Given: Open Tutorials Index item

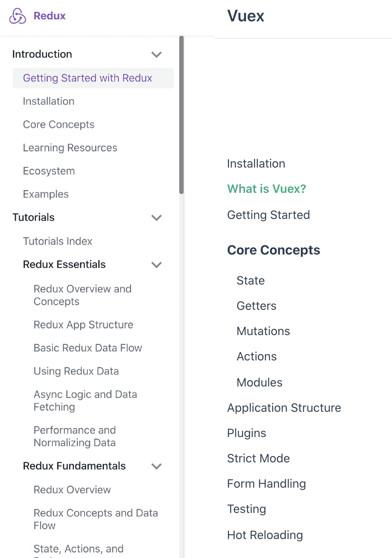Looking at the screenshot, I should click(x=58, y=241).
